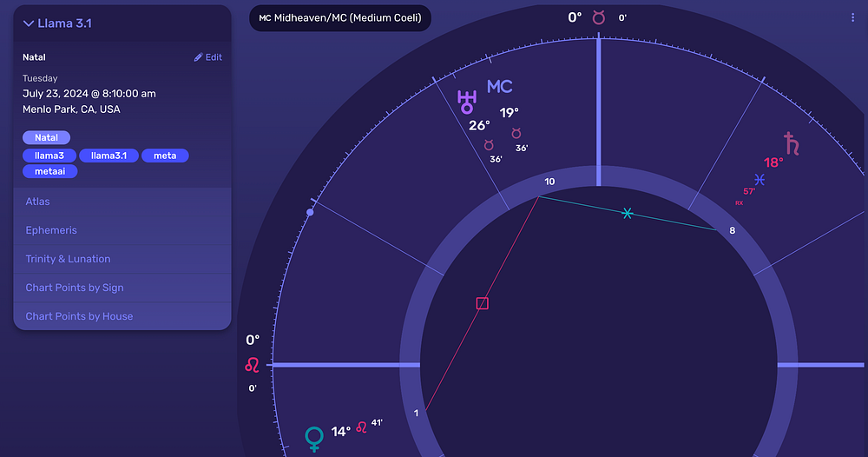Screen dimensions: 868x457
Task: Open the three-dot options menu
Action: [x=852, y=17]
